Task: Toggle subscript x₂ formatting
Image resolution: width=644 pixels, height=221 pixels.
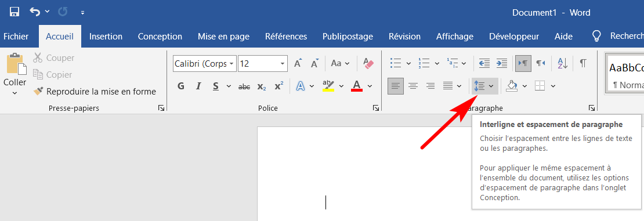Action: click(x=262, y=86)
